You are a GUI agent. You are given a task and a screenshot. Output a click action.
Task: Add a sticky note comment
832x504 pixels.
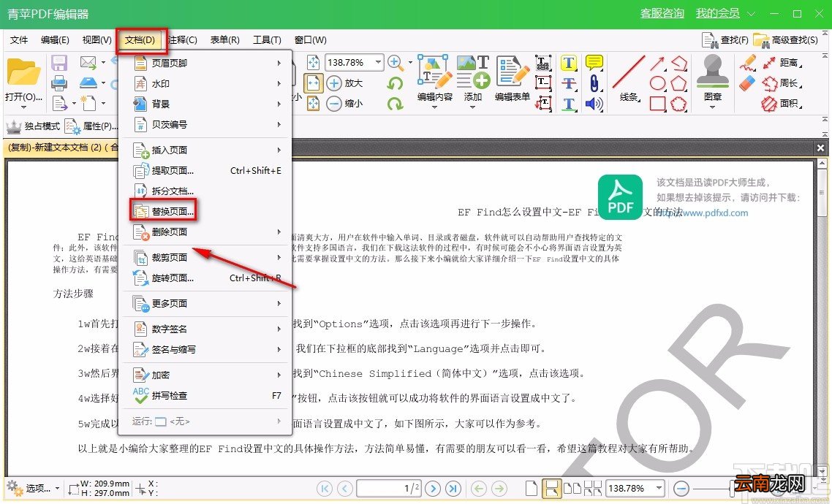pyautogui.click(x=594, y=63)
